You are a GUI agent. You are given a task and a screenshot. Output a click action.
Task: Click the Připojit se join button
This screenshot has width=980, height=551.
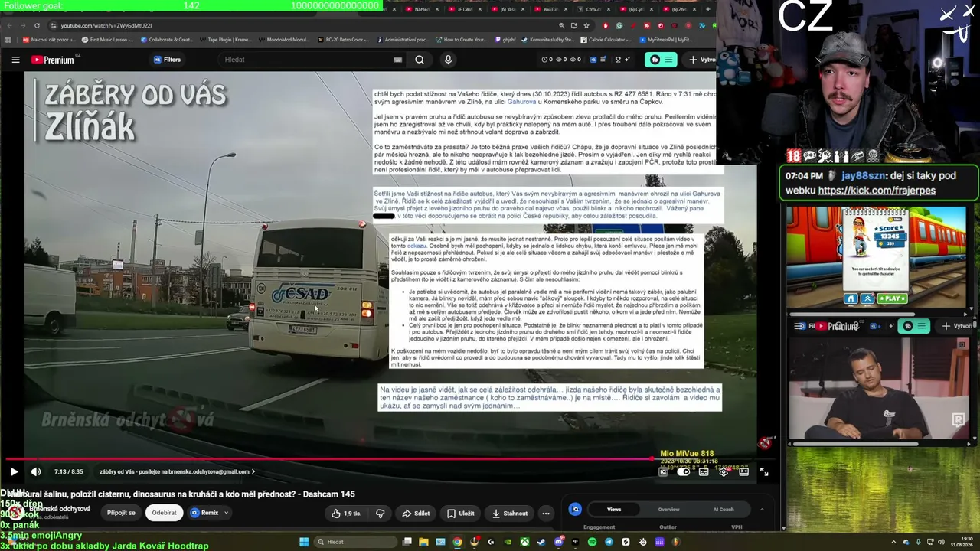[x=121, y=513]
